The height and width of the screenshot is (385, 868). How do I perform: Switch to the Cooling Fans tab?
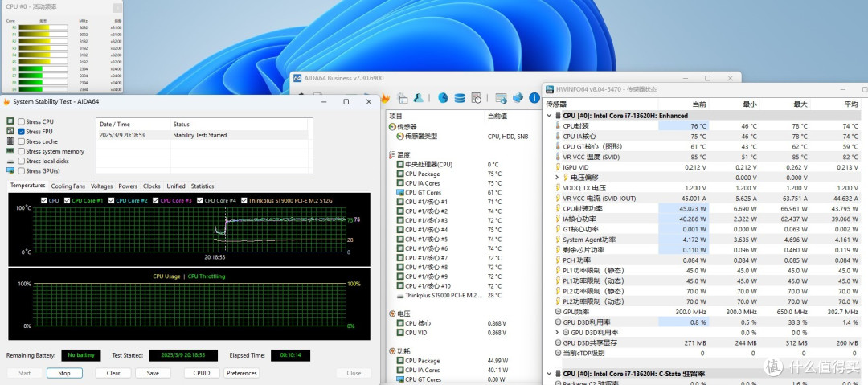click(68, 186)
